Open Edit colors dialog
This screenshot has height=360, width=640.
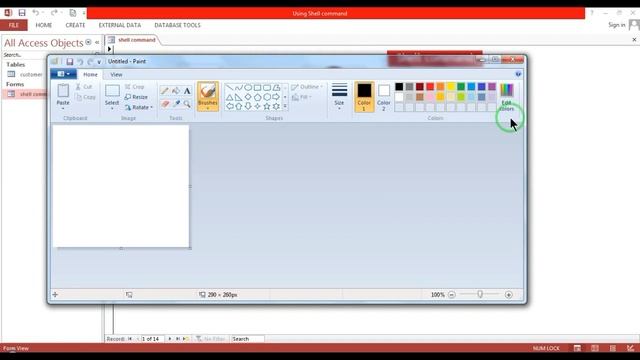click(507, 97)
